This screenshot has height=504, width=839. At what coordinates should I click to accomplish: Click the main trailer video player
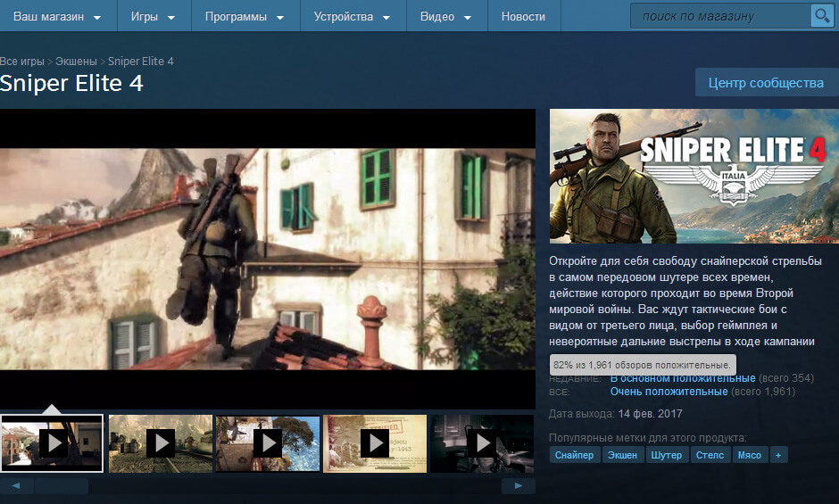point(268,259)
